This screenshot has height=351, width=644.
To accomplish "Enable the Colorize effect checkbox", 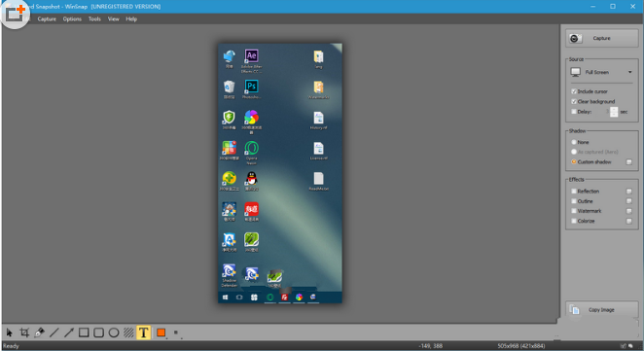I will pyautogui.click(x=574, y=221).
